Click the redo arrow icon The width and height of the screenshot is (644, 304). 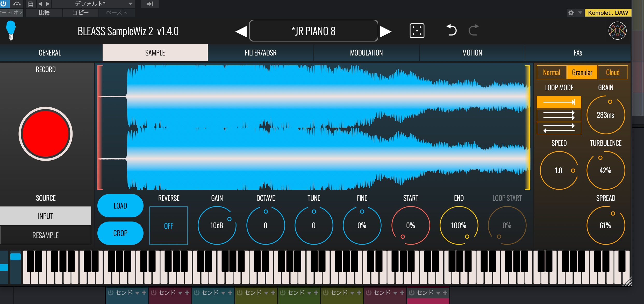point(474,30)
